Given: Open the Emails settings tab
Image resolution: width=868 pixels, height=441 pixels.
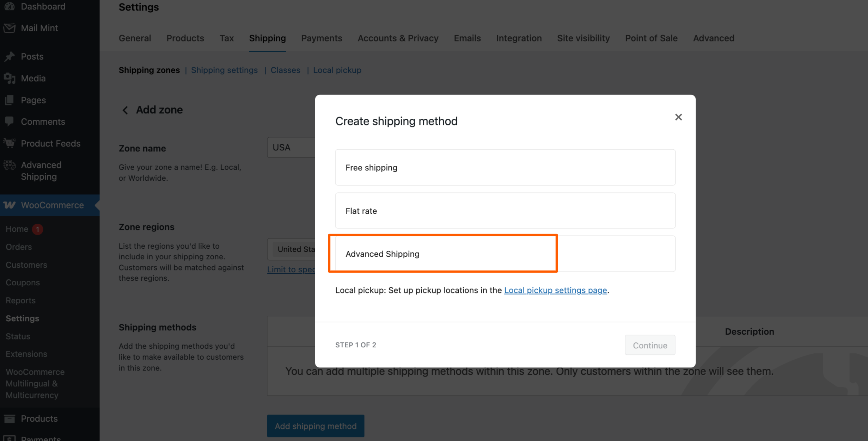Looking at the screenshot, I should [467, 38].
